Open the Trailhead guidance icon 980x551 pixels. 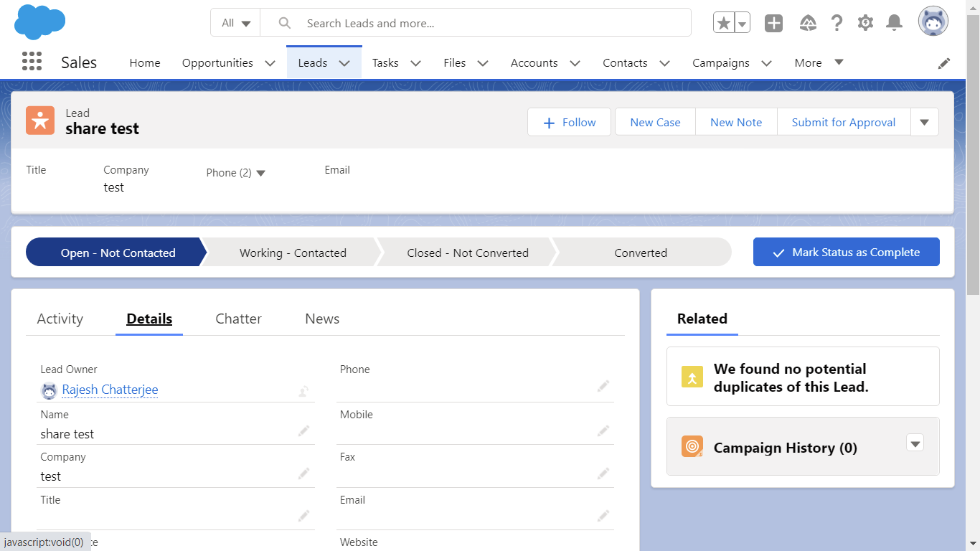[x=808, y=23]
